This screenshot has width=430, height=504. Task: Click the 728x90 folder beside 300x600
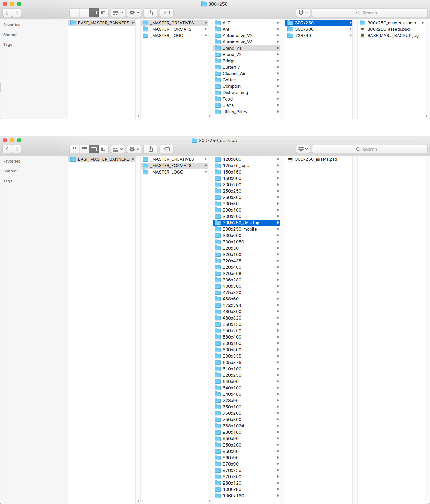pyautogui.click(x=303, y=36)
